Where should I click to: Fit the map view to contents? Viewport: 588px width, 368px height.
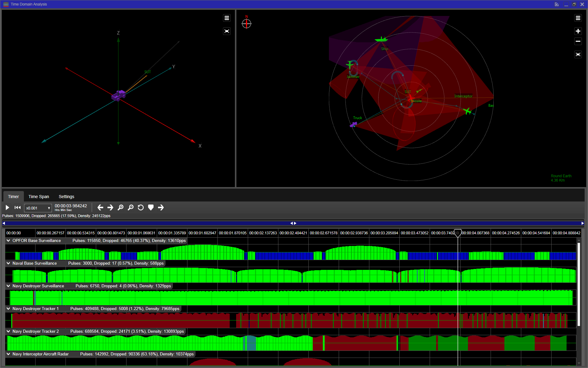tap(578, 54)
